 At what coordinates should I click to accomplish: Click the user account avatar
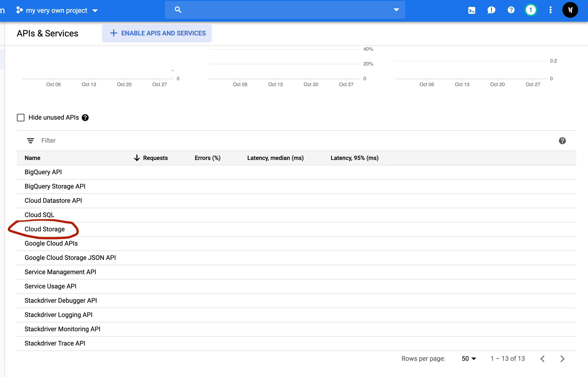point(570,10)
